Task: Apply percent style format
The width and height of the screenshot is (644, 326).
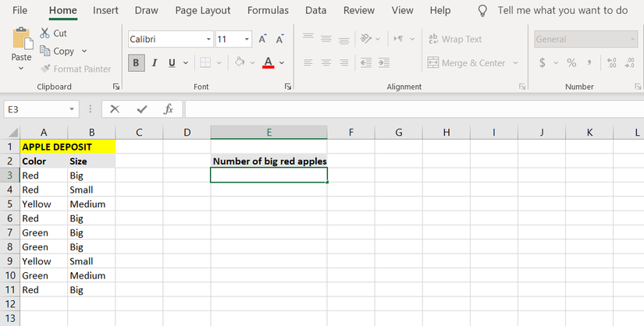Action: (x=571, y=63)
